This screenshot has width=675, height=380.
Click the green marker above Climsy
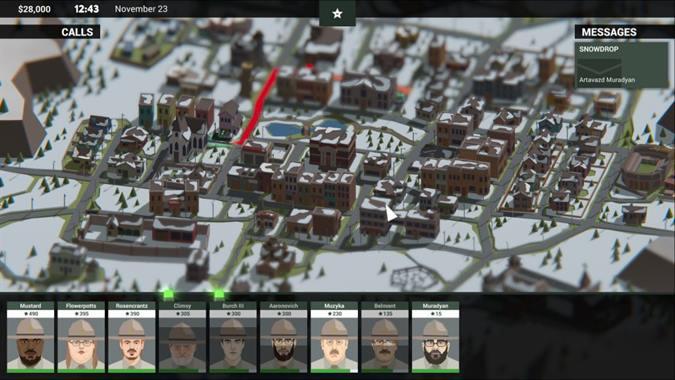168,295
